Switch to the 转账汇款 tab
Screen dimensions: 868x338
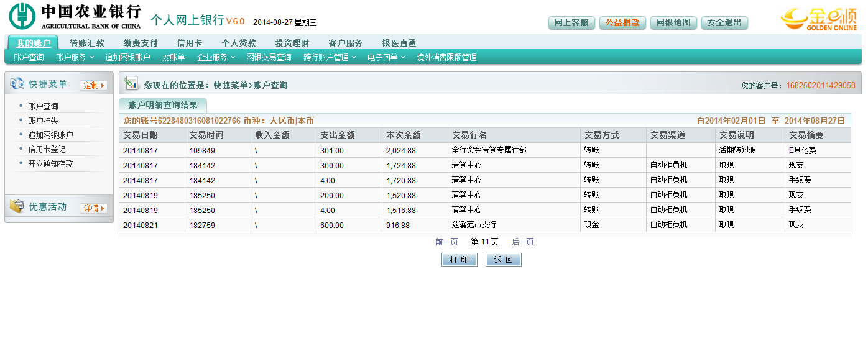tap(87, 43)
